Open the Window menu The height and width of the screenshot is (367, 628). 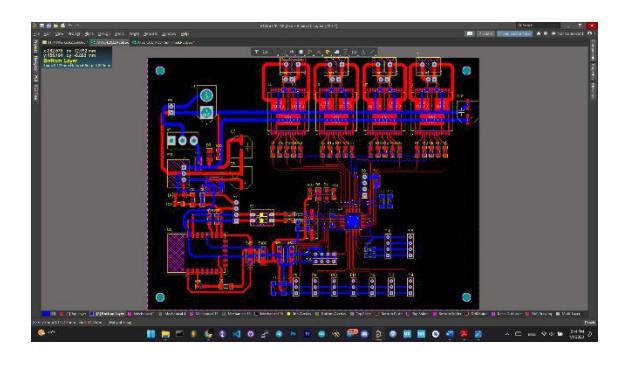(x=169, y=34)
